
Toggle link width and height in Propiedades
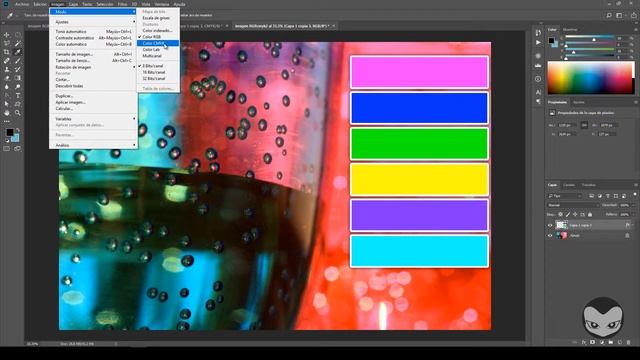[584, 125]
